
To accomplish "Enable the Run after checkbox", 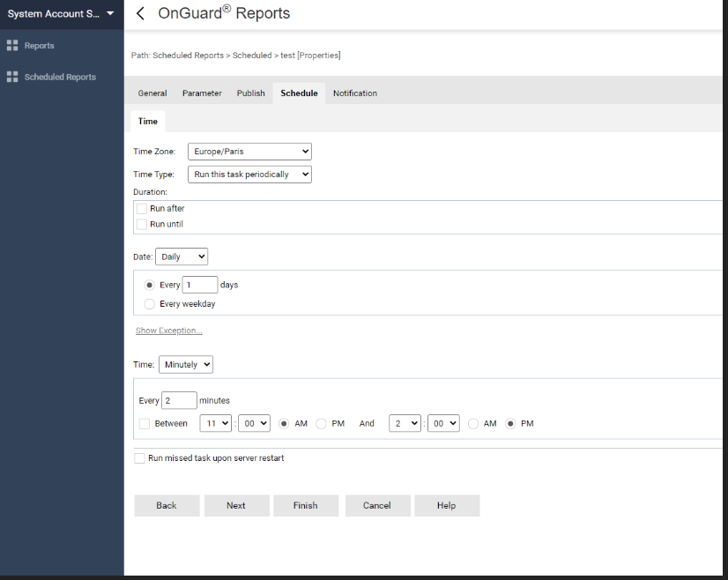I will click(142, 209).
